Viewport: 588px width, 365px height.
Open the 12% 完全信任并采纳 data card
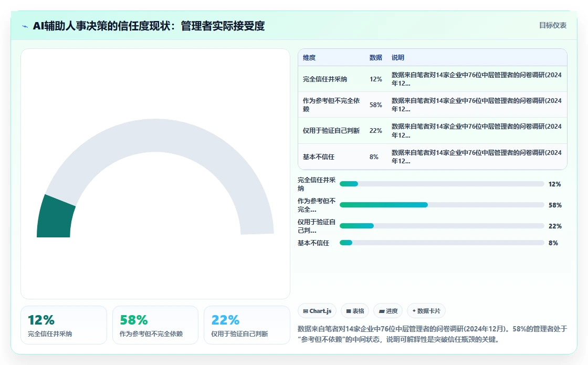coord(64,325)
